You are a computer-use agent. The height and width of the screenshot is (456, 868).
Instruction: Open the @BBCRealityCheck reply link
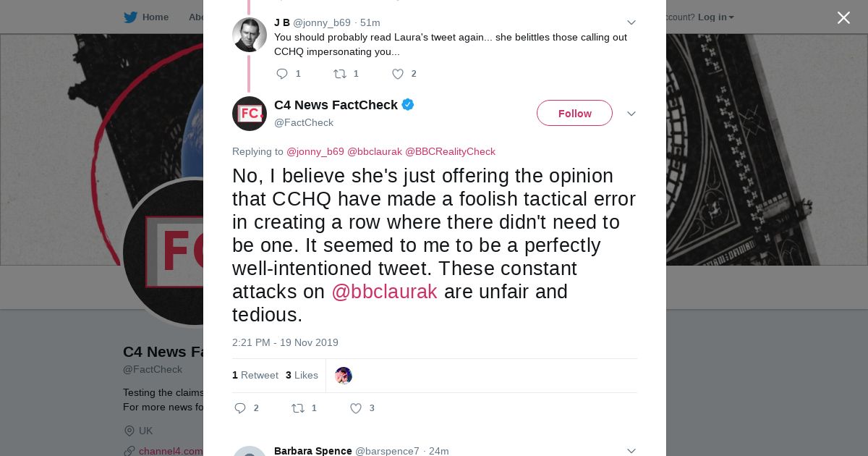pos(450,152)
